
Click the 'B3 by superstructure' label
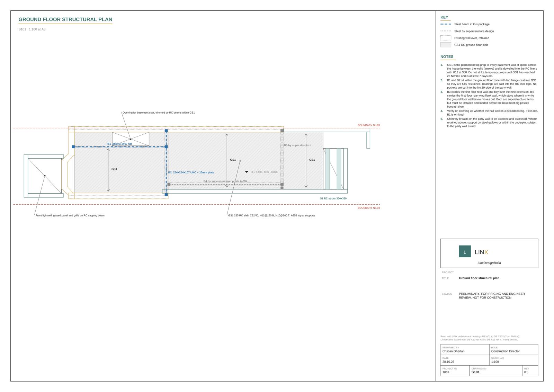297,145
